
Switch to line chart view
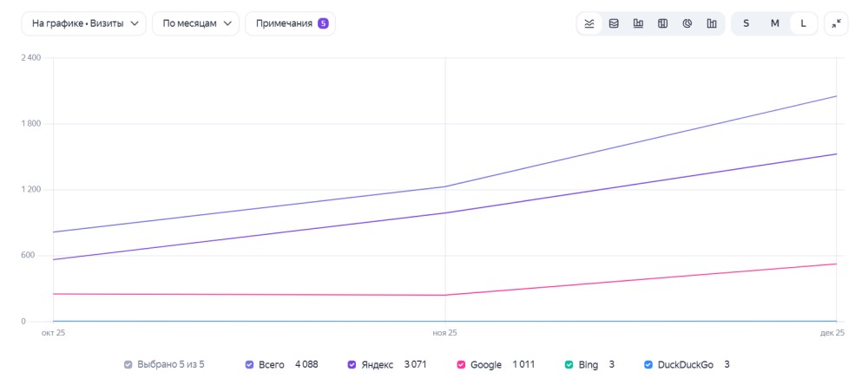pyautogui.click(x=589, y=23)
